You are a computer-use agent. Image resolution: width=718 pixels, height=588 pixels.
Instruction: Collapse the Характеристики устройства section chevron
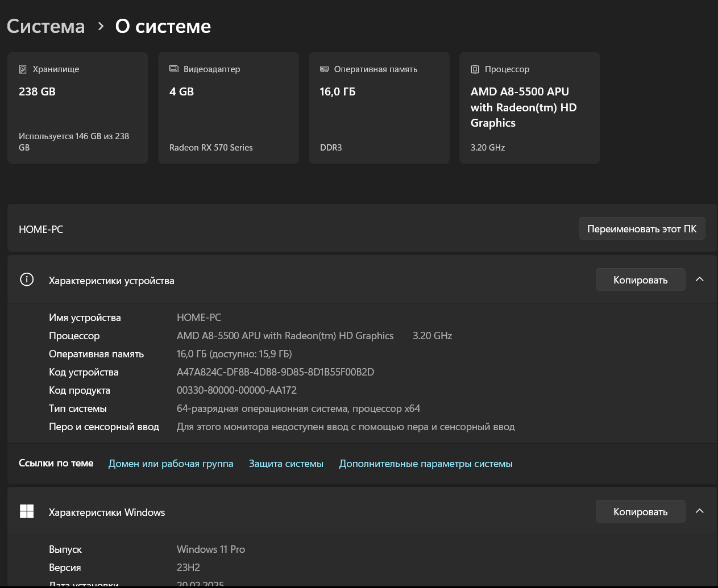(x=700, y=280)
